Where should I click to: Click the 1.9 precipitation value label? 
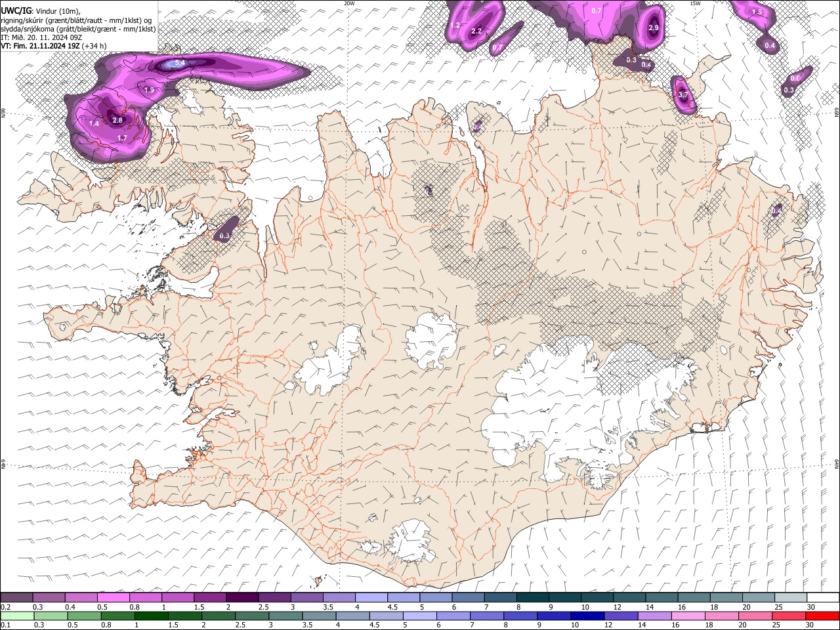(149, 90)
